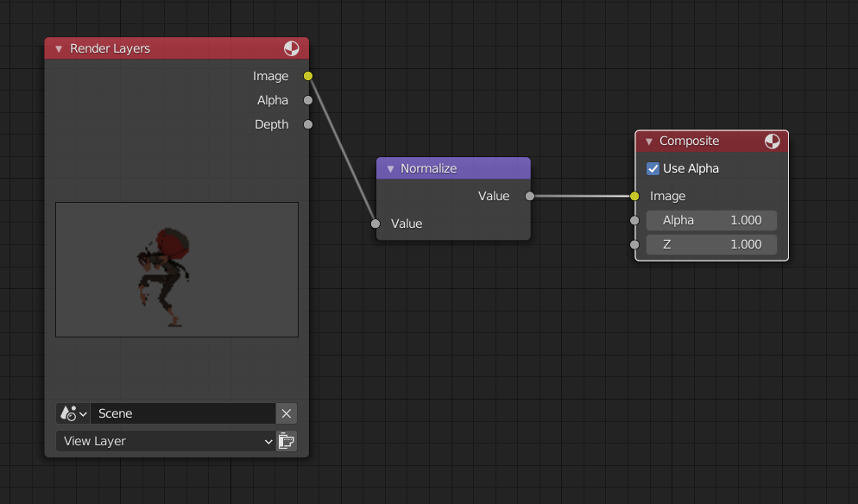Click the Alpha output socket on Render Layers

click(308, 100)
